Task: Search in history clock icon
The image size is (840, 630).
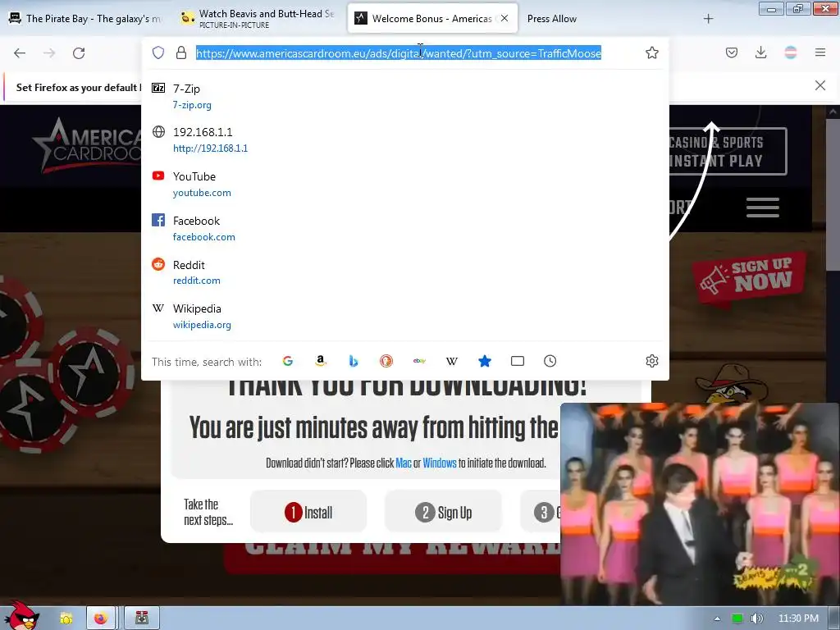Action: pyautogui.click(x=550, y=361)
